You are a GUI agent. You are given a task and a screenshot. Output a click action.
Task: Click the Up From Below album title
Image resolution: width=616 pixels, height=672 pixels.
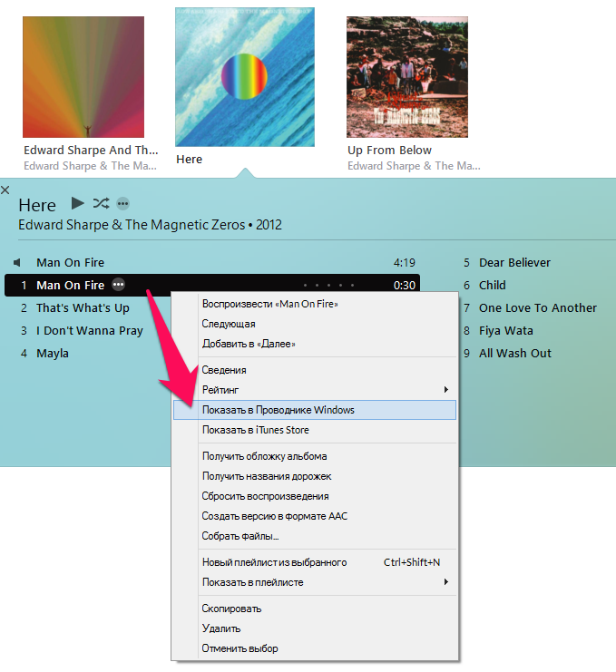click(390, 150)
